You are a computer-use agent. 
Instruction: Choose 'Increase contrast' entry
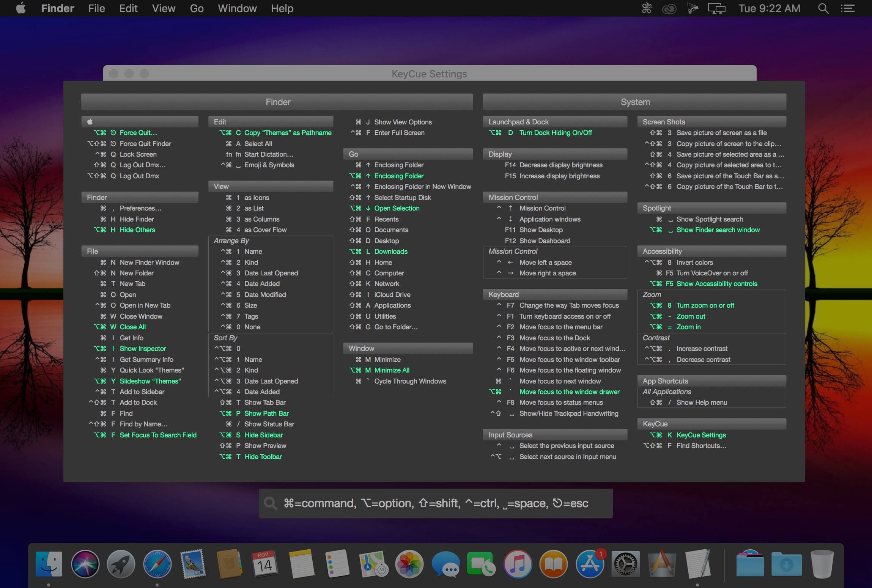702,349
